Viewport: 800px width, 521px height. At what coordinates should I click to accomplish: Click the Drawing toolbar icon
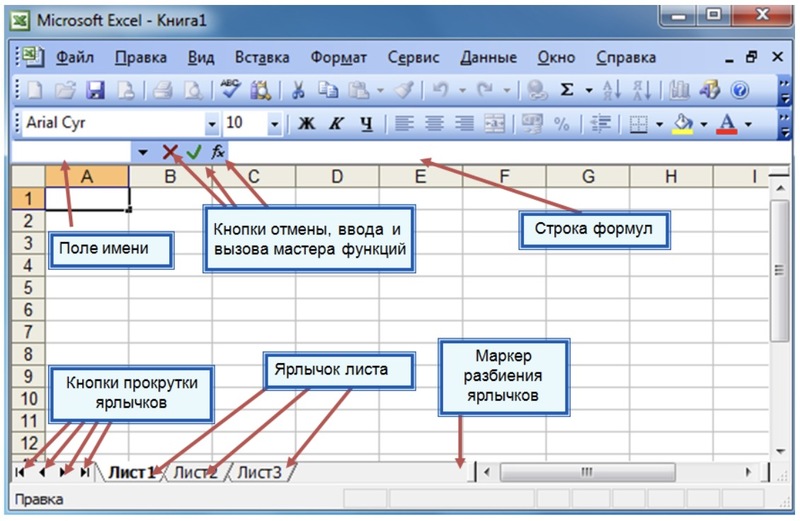tap(710, 90)
